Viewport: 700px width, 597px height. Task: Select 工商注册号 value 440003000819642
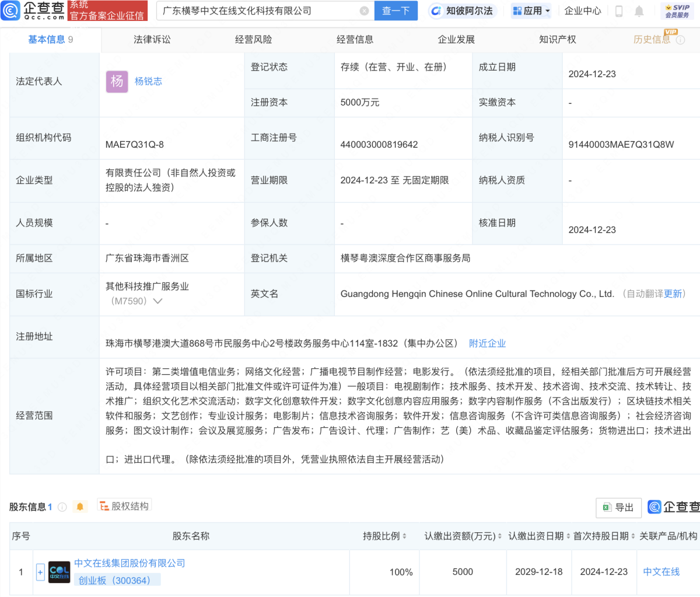click(379, 145)
